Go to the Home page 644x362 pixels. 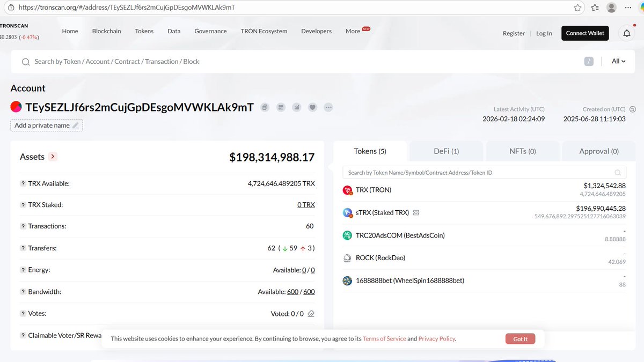point(70,31)
